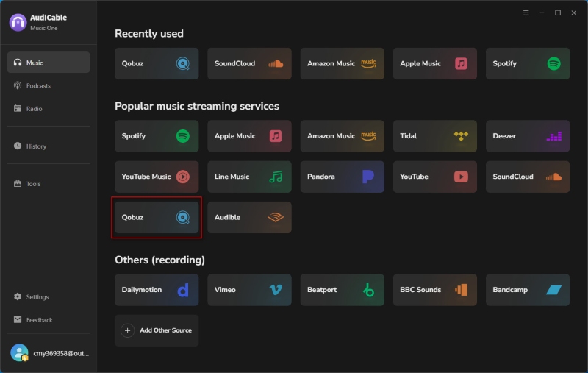This screenshot has width=588, height=373.
Task: Open Qobuz in Recently used
Action: [157, 63]
